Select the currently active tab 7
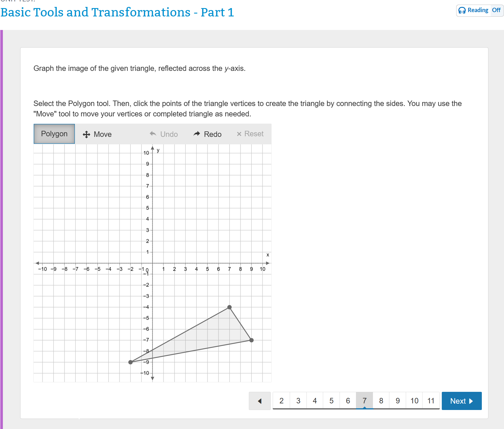 [364, 401]
